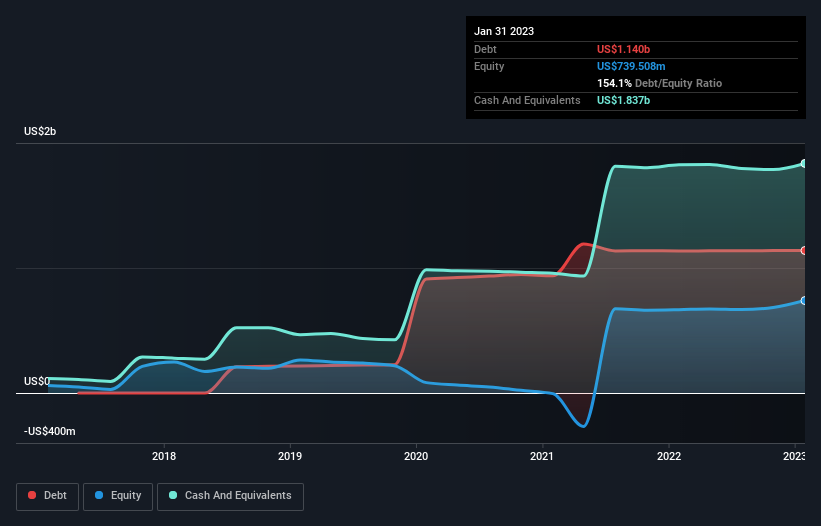This screenshot has height=526, width=821.
Task: Click the 2018 x-axis label
Action: (x=164, y=456)
